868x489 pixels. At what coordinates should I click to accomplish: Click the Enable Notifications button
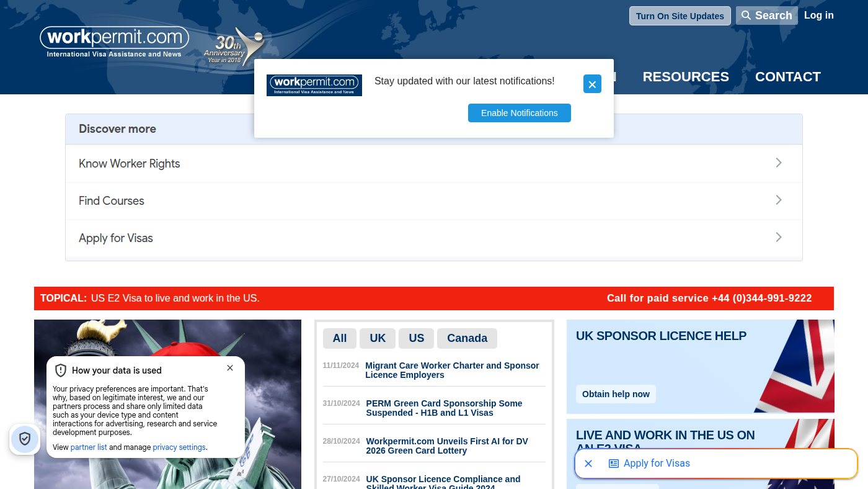(520, 113)
